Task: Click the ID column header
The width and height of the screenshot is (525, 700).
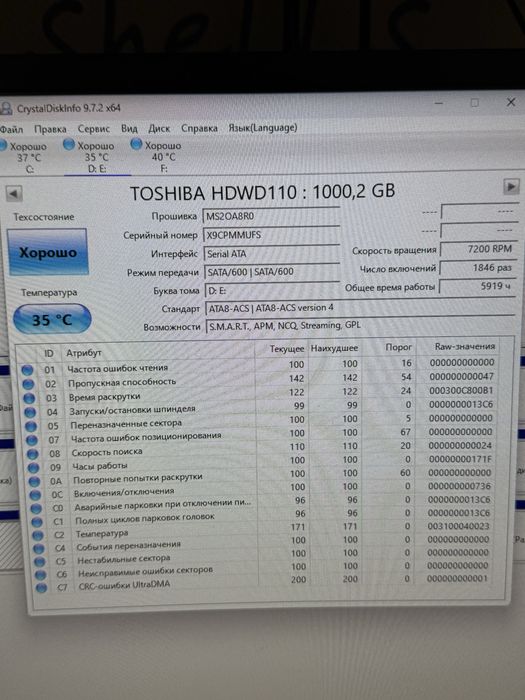Action: click(49, 354)
